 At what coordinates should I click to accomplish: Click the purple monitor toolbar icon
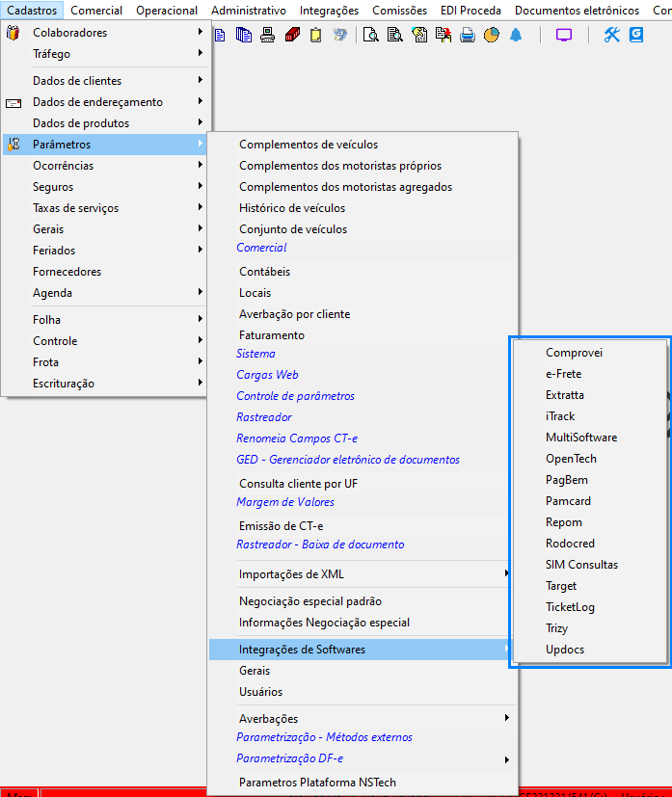[x=564, y=35]
